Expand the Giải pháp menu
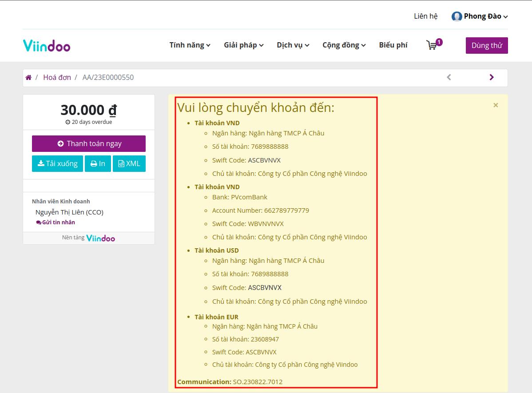 (x=244, y=45)
